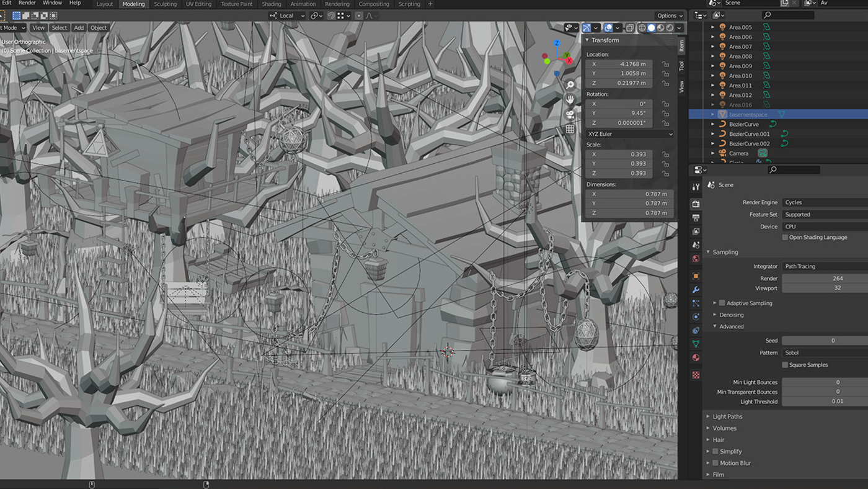Switch to the Shading workspace tab
This screenshot has width=868, height=489.
271,4
